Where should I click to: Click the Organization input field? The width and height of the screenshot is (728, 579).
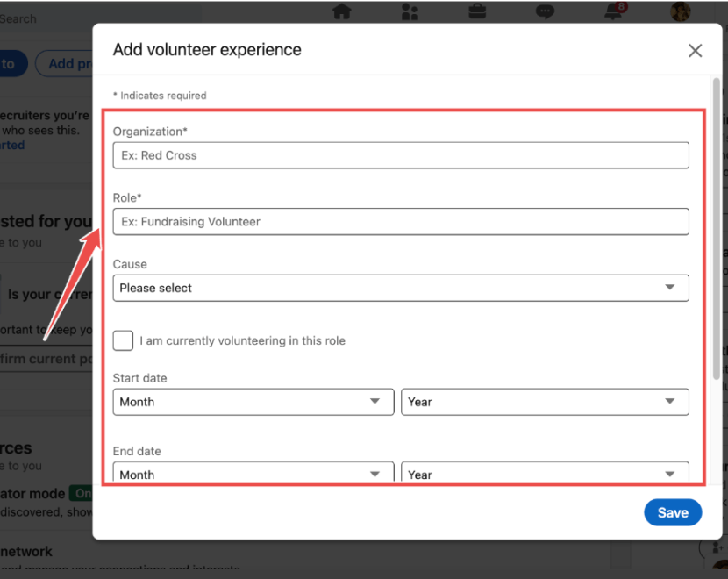point(401,155)
